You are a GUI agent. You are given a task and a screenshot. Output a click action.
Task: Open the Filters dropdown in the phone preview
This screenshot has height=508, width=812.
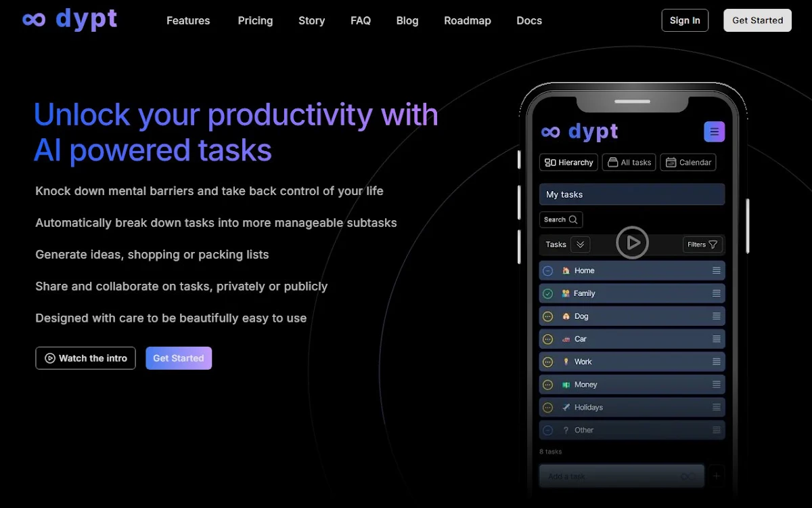(x=702, y=245)
